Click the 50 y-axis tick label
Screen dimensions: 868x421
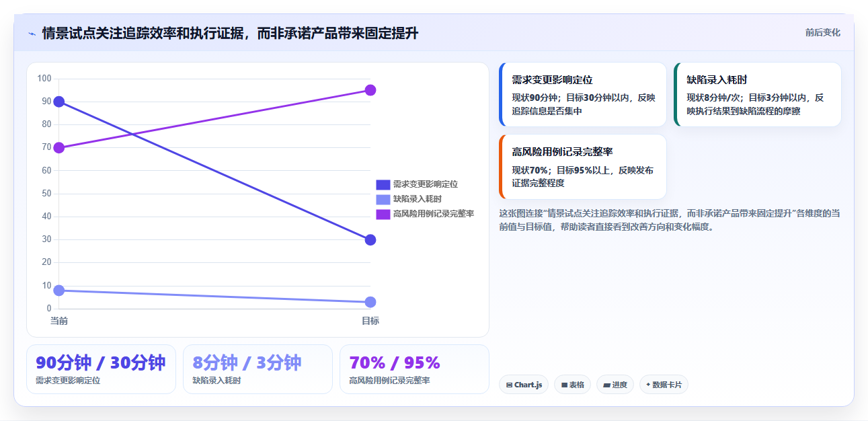(46, 194)
